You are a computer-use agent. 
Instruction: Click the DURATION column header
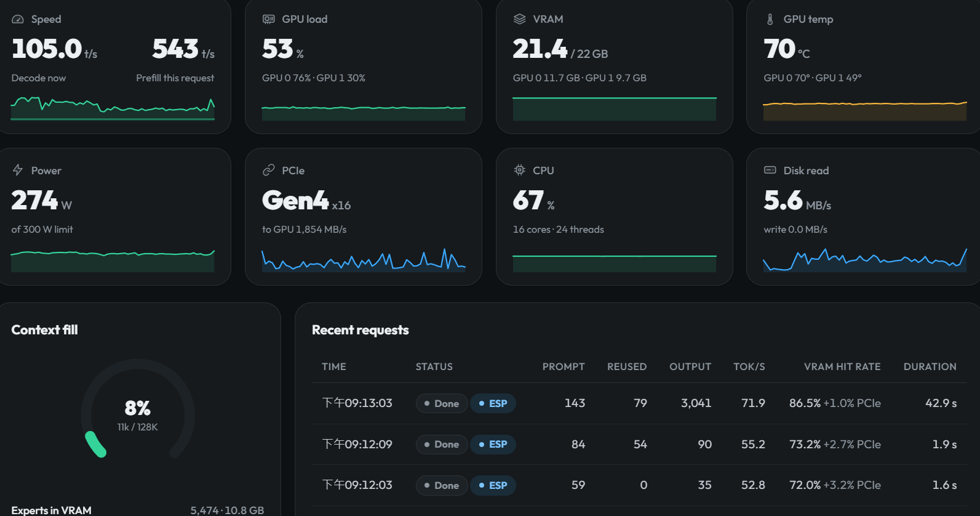point(930,366)
